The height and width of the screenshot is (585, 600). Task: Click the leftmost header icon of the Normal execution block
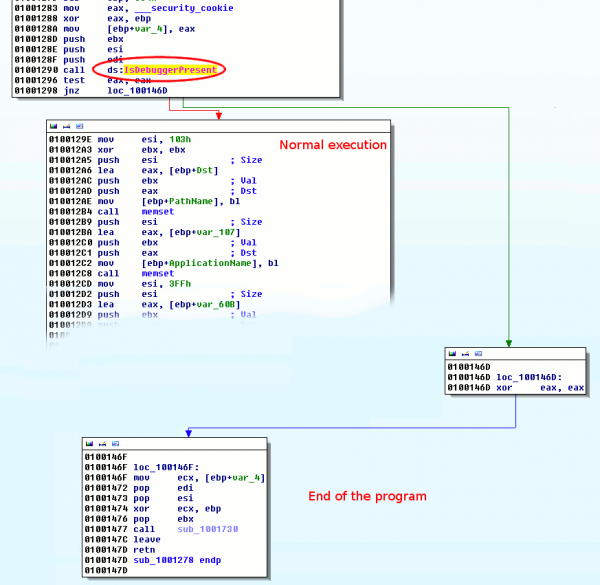click(53, 127)
